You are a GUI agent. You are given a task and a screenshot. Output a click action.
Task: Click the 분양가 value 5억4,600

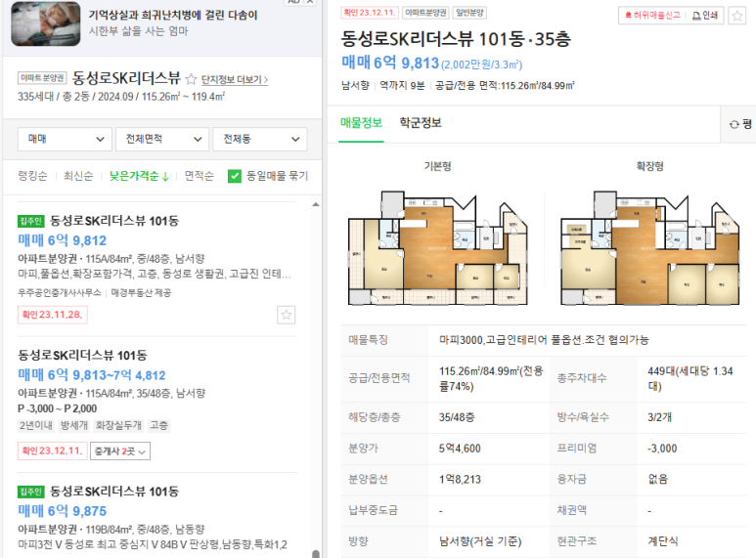point(460,449)
